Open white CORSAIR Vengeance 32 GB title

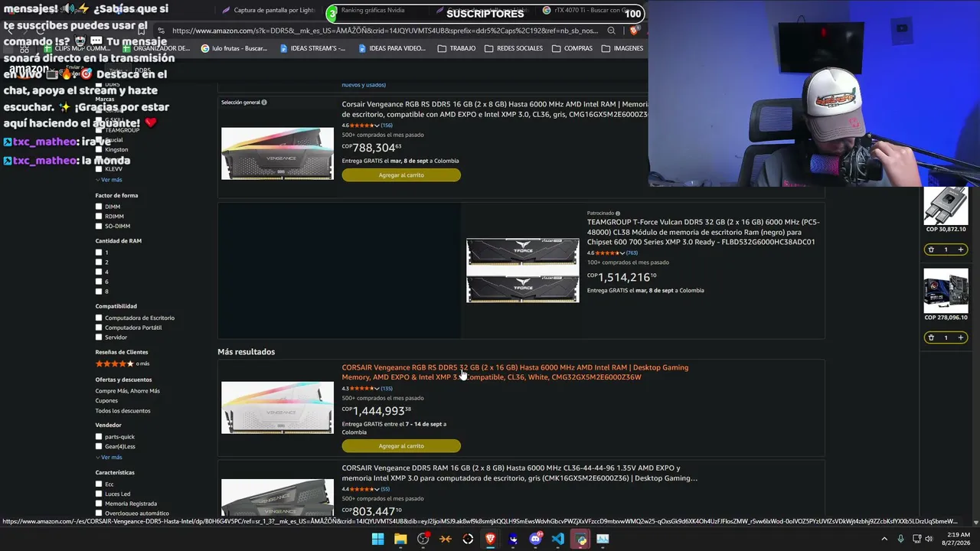pyautogui.click(x=515, y=372)
